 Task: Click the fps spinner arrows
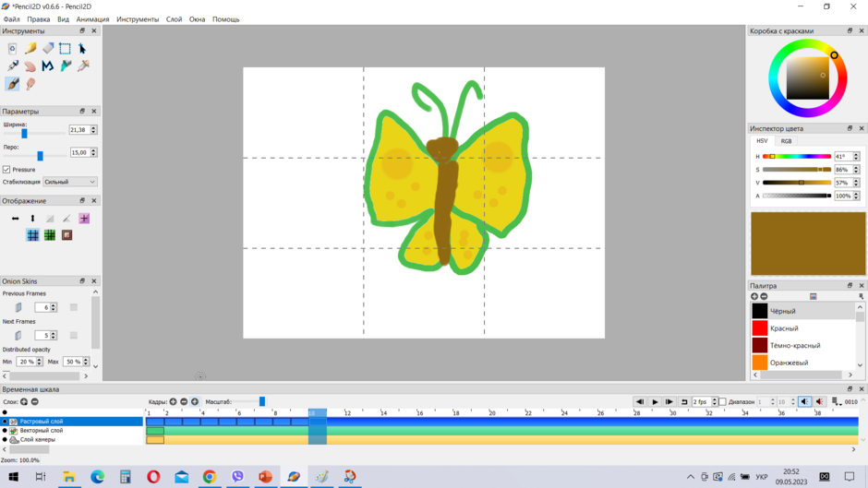715,401
